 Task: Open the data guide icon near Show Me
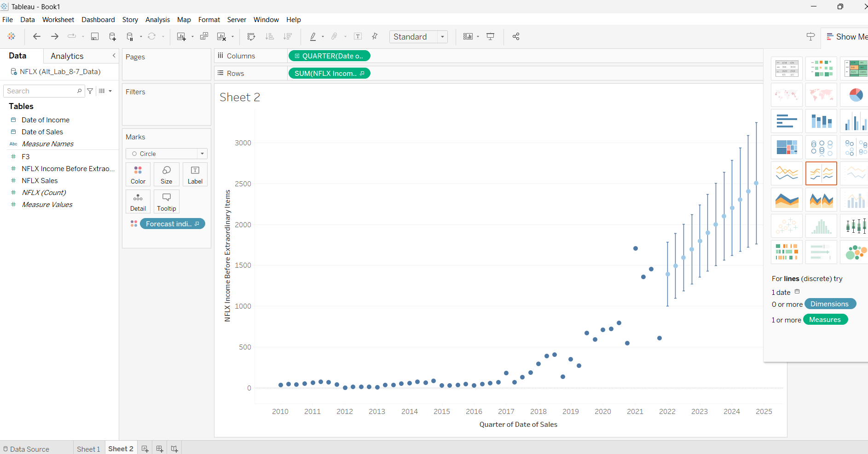[x=811, y=36]
